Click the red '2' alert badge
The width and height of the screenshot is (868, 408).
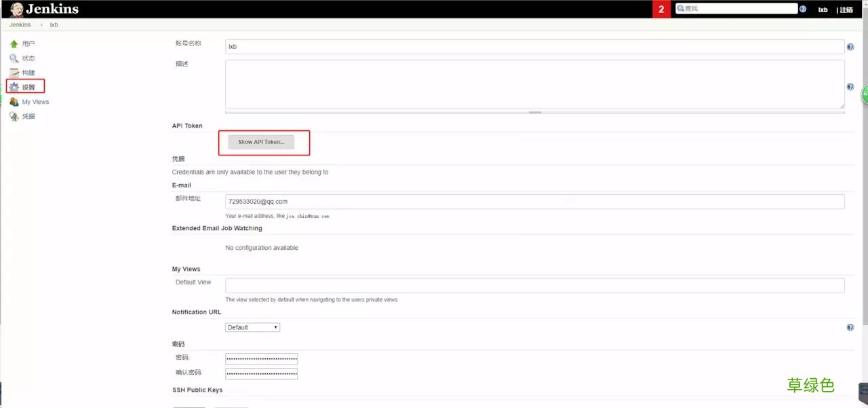(x=660, y=10)
